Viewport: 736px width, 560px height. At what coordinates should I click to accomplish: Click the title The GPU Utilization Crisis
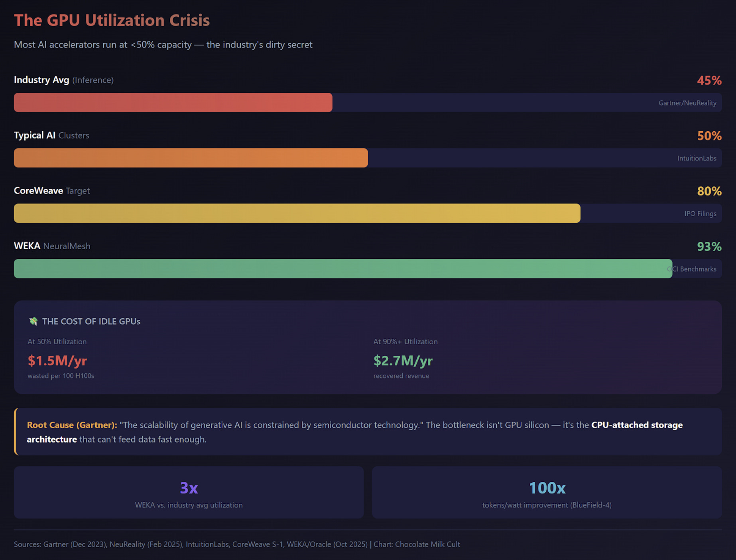pos(112,20)
